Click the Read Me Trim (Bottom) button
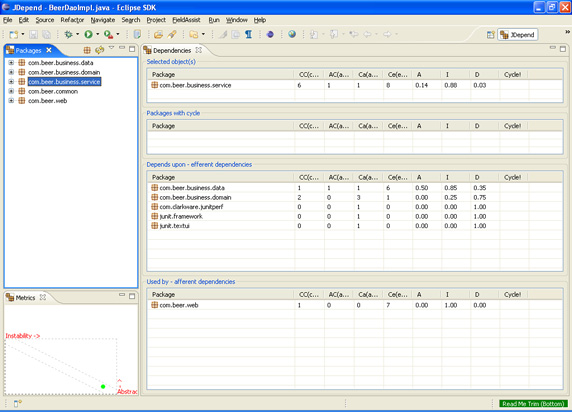572x412 pixels. pos(533,404)
